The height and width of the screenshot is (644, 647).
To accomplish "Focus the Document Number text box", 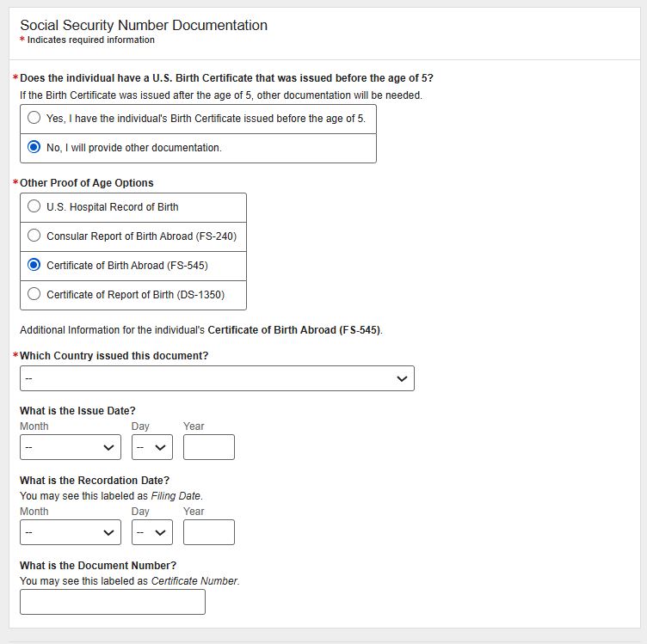I will 112,602.
